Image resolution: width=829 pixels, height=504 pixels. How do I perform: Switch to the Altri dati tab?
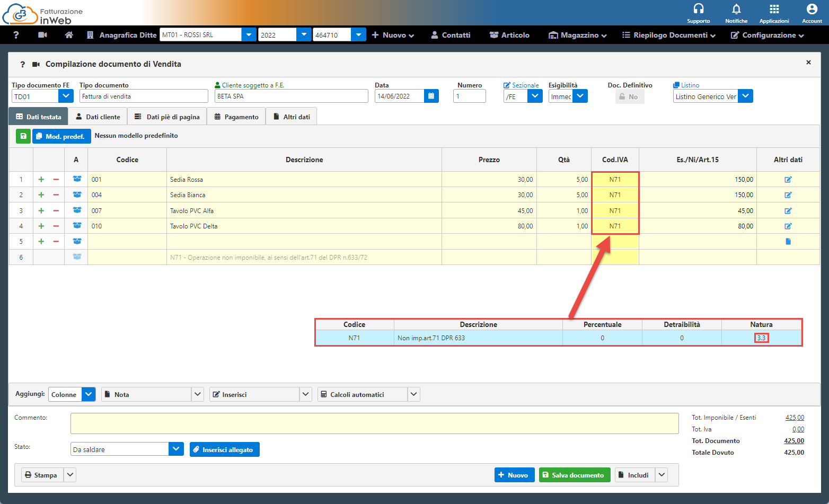coord(292,117)
